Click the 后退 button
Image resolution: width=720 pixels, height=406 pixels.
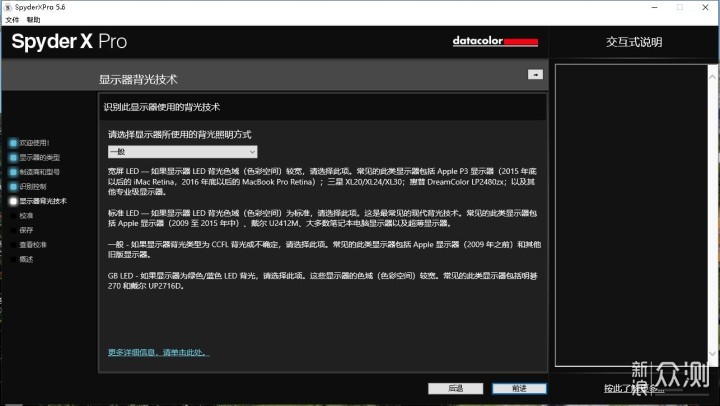[456, 388]
